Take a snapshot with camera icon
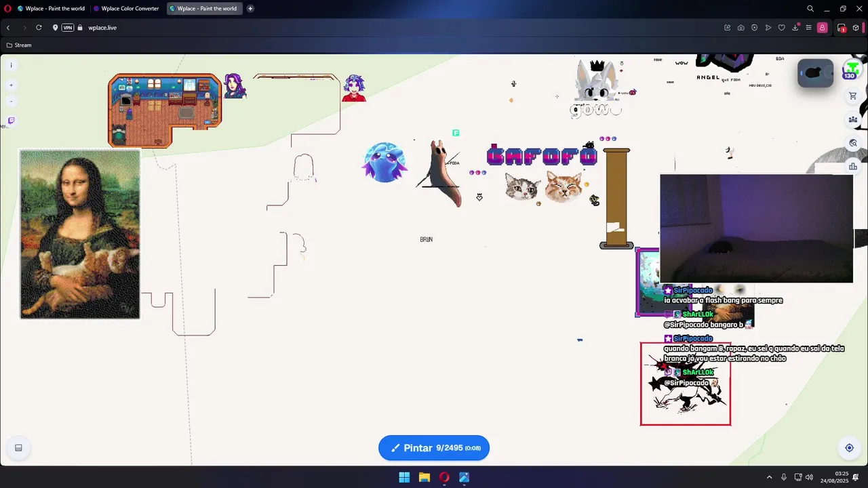 tap(741, 28)
